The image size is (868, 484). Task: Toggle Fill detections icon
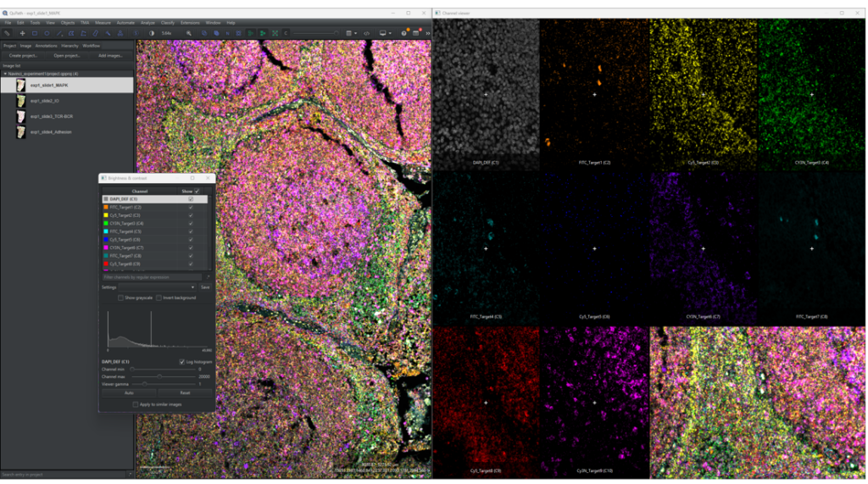click(263, 33)
